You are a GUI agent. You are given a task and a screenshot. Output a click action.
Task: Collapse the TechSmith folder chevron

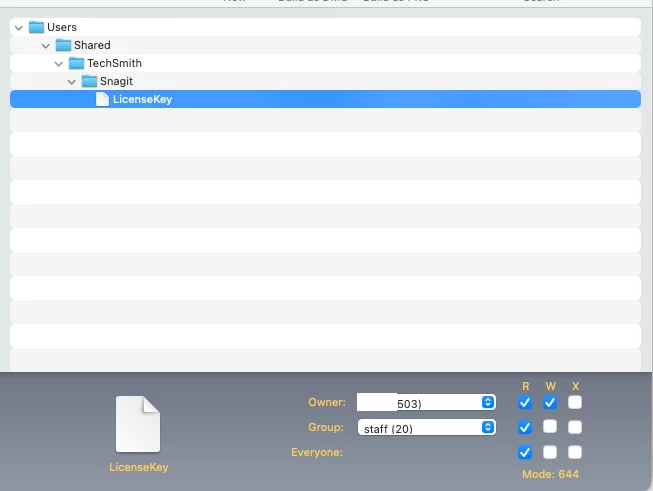(x=58, y=64)
